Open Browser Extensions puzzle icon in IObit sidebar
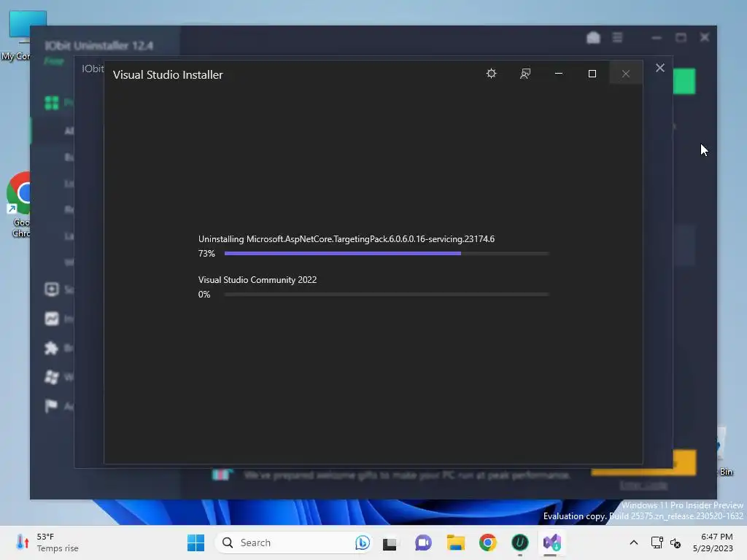747x560 pixels. click(x=52, y=348)
